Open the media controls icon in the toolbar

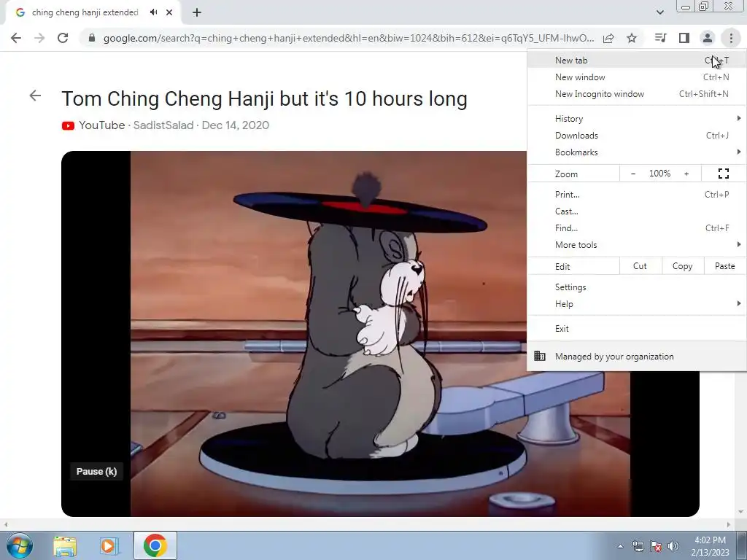pos(660,38)
